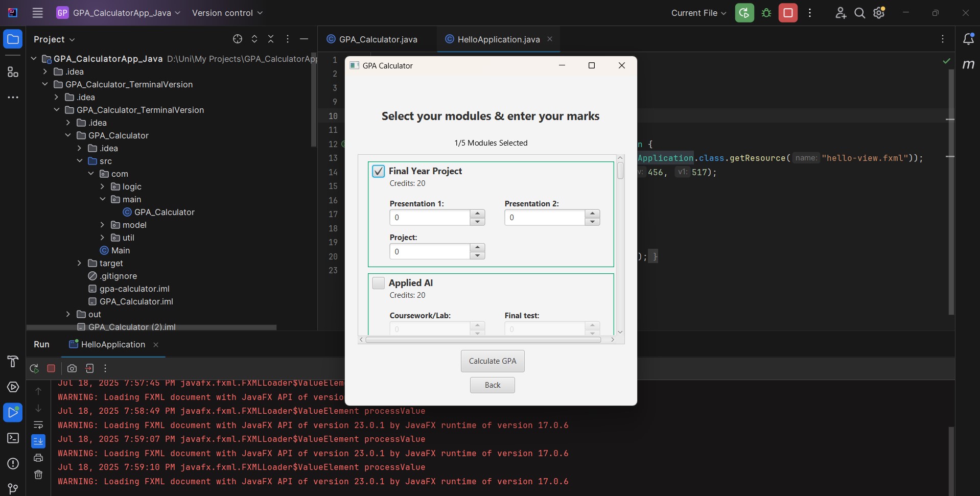
Task: Toggle scroll to end in console
Action: point(38,441)
